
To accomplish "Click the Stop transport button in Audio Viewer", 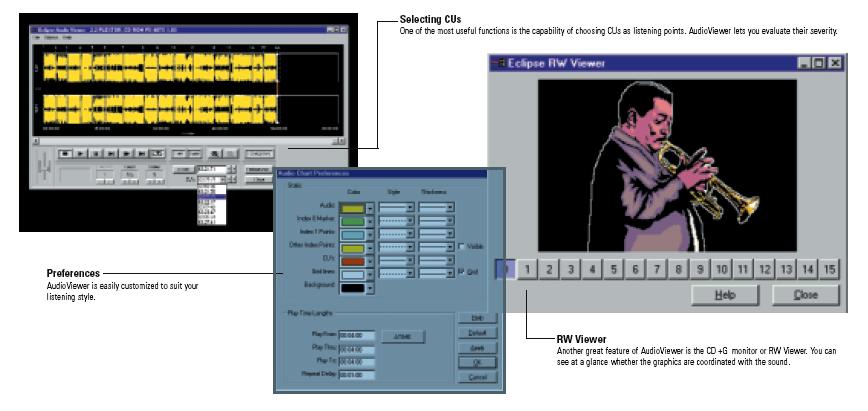I will tap(65, 153).
